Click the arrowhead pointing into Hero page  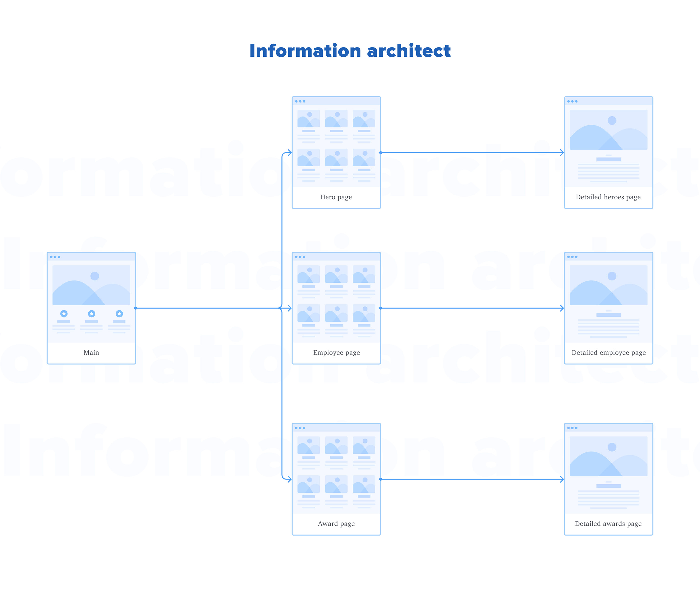point(289,152)
